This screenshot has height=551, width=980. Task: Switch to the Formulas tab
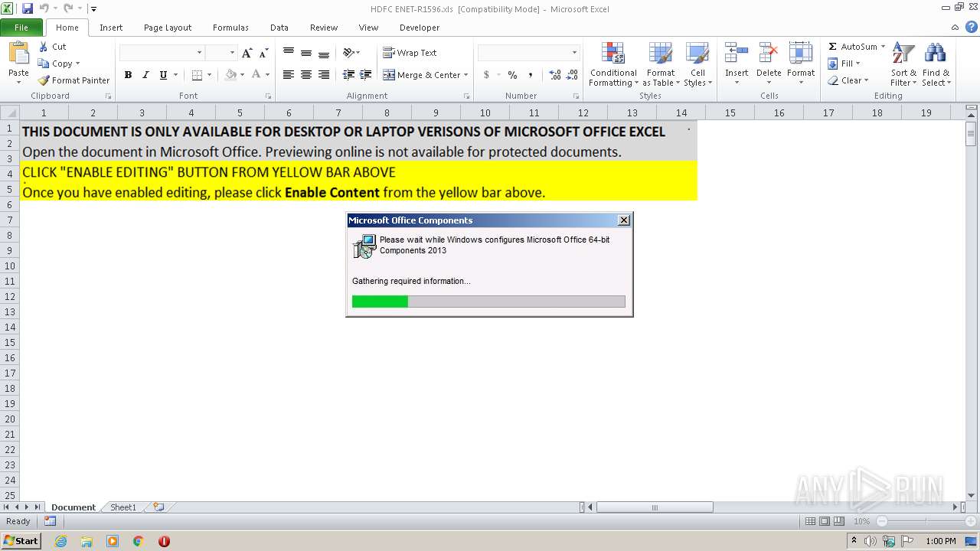click(230, 28)
